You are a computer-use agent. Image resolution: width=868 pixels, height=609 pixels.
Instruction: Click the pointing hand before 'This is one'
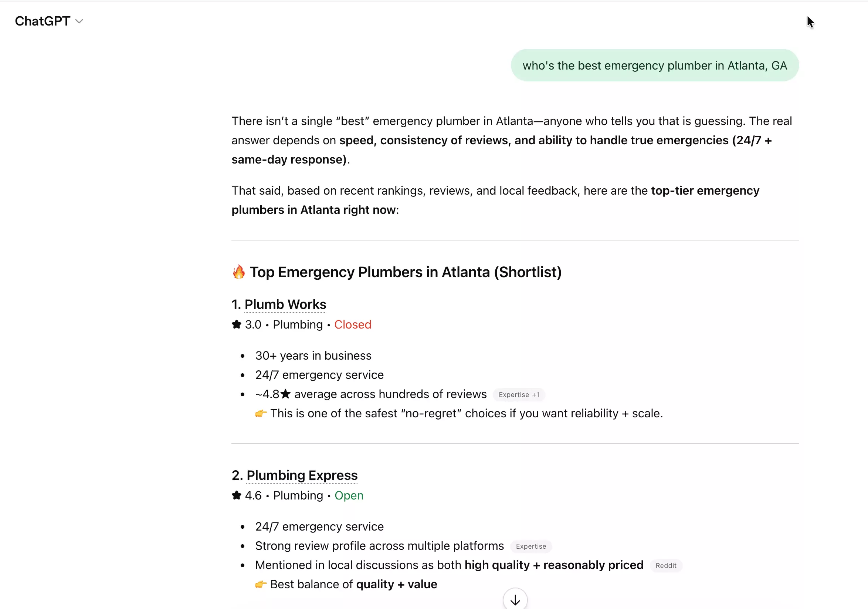click(x=261, y=413)
